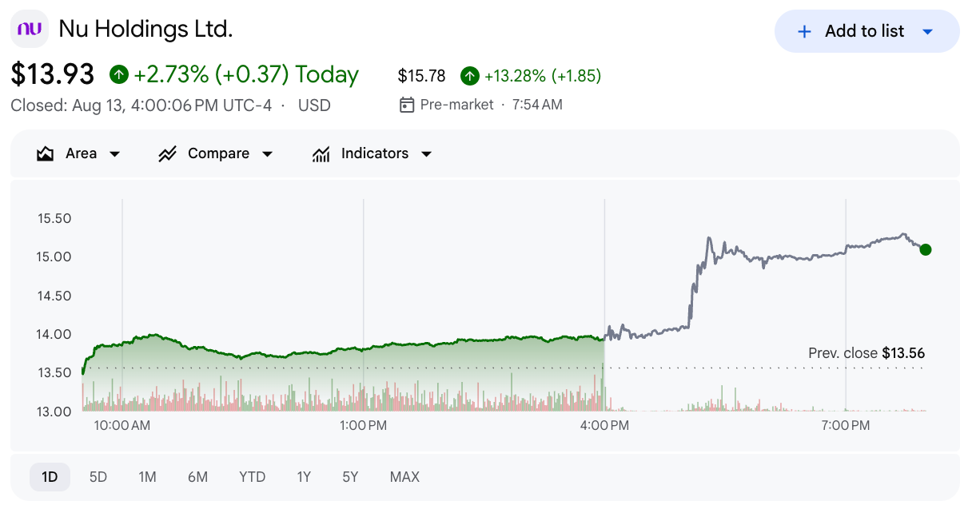The height and width of the screenshot is (513, 980).
Task: Expand the Area chart type dropdown arrow
Action: pos(114,153)
